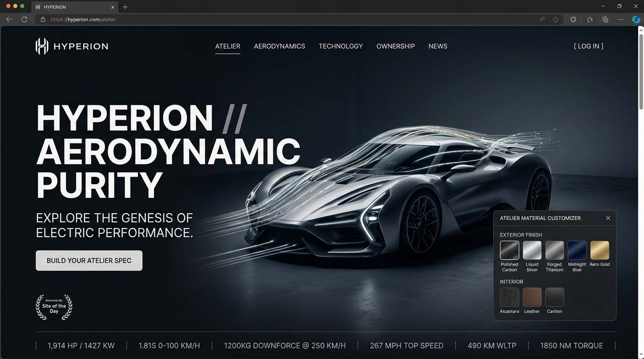Open the browser three-dot menu
The width and height of the screenshot is (644, 359).
point(621,20)
